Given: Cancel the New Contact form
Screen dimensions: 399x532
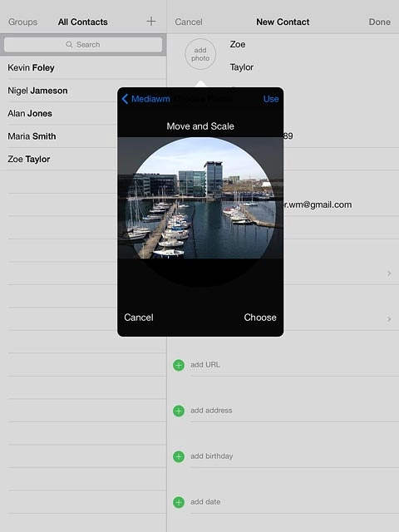Looking at the screenshot, I should [189, 22].
